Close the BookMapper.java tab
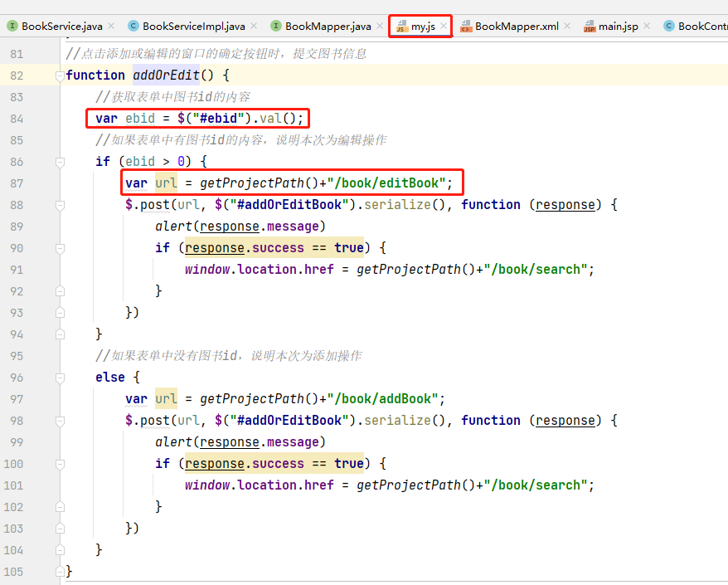This screenshot has width=728, height=585. 379,26
